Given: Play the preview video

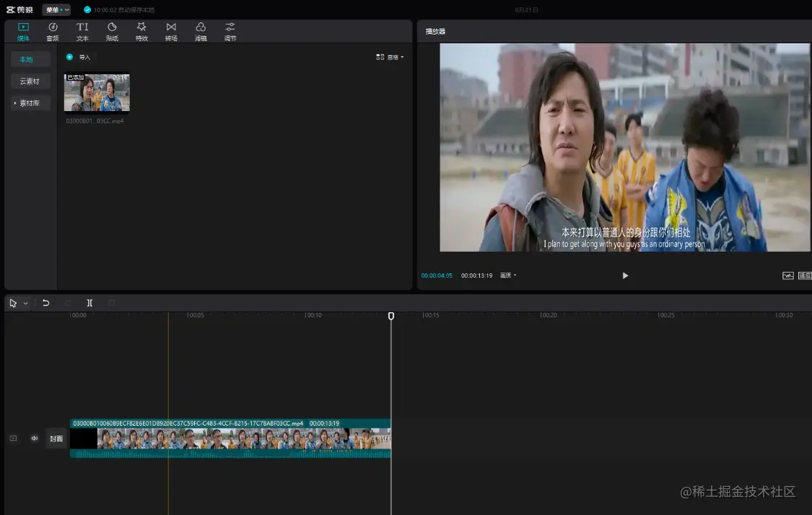Looking at the screenshot, I should click(x=625, y=276).
